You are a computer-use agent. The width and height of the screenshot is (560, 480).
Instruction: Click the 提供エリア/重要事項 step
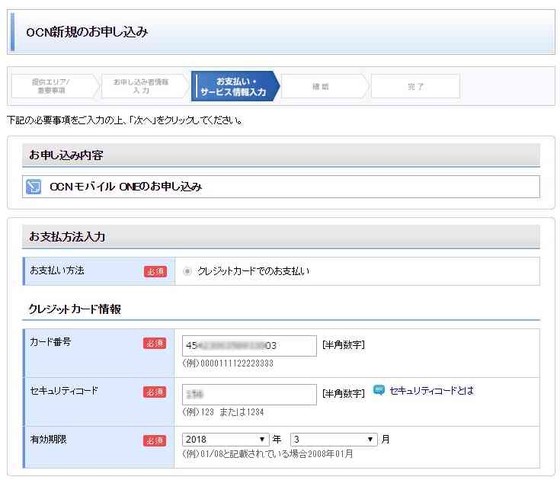[54, 86]
